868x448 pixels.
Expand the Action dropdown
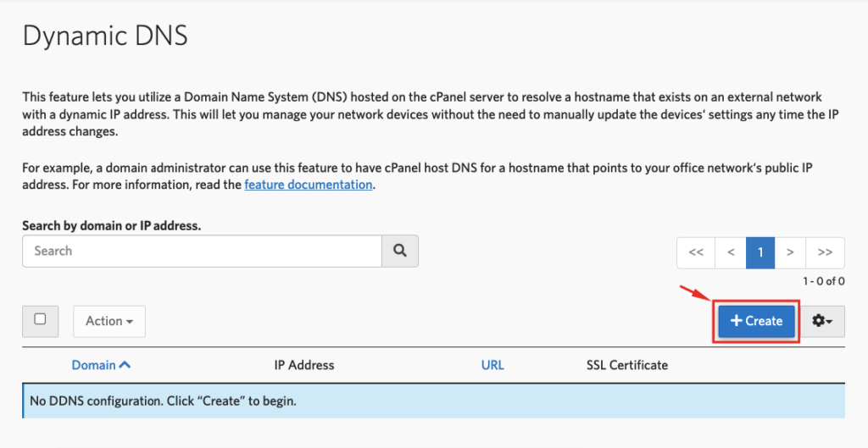[109, 321]
